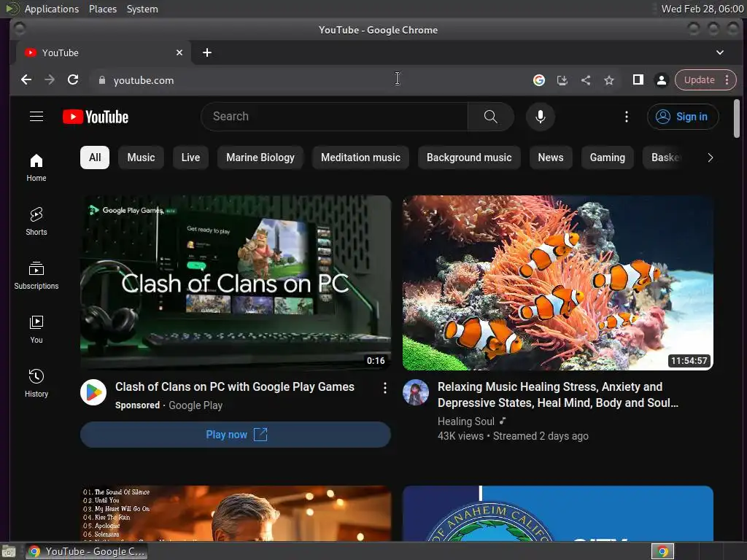This screenshot has height=560, width=747.
Task: Open Chrome Update menu button
Action: (x=705, y=79)
